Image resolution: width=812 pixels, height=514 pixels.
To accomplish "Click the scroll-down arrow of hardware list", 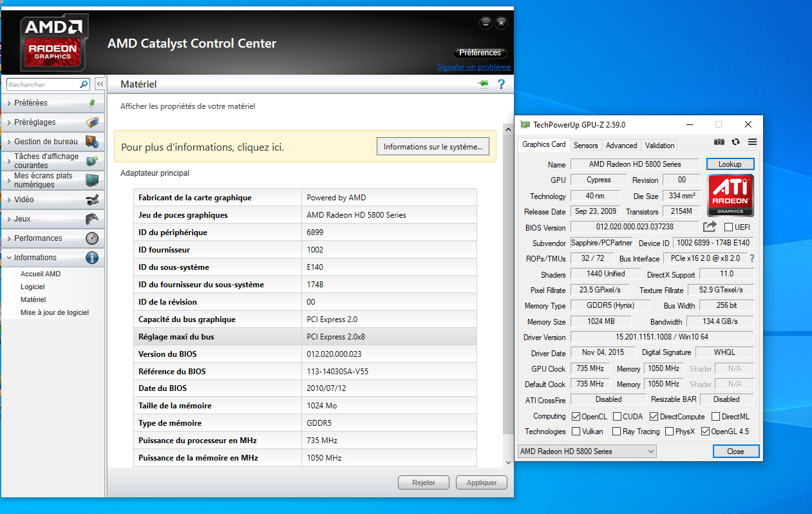I will 507,462.
